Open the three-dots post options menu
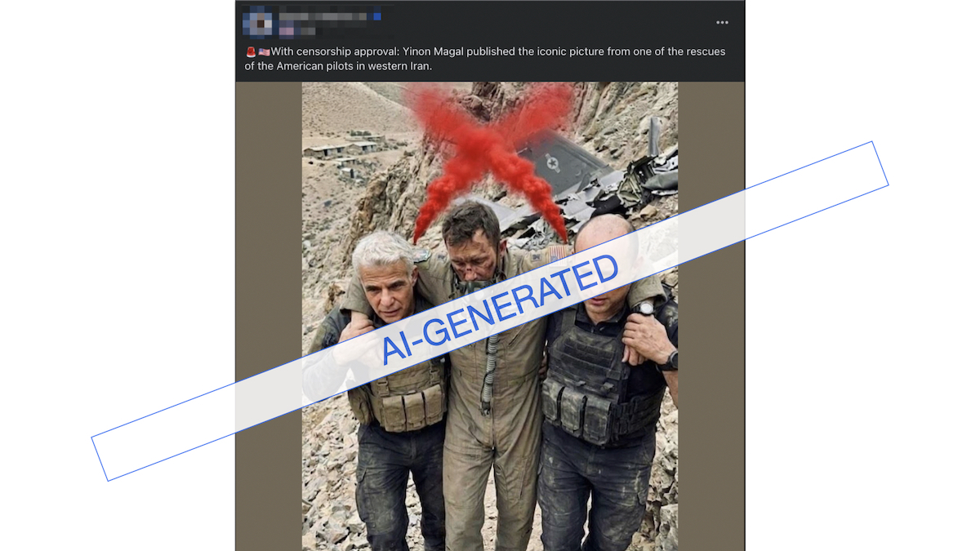The height and width of the screenshot is (551, 980). 722,23
